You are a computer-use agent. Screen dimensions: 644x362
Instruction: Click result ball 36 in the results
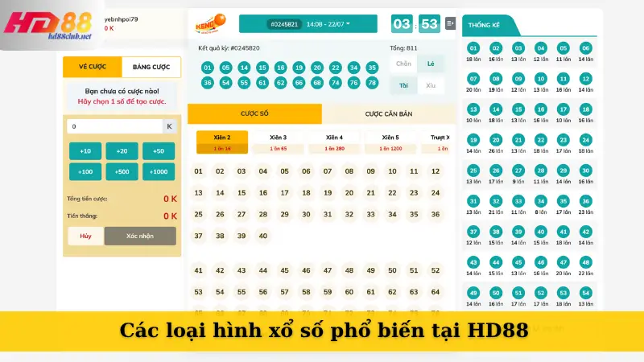(x=208, y=83)
